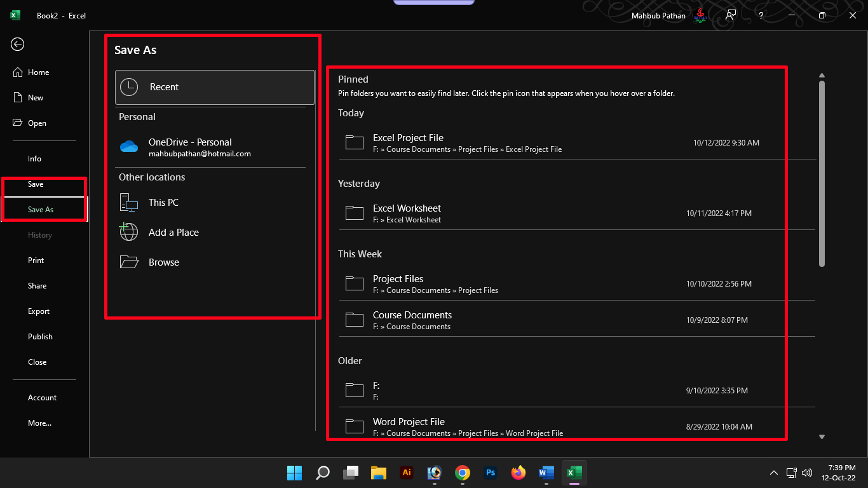Open Photoshop from taskbar

[x=491, y=473]
